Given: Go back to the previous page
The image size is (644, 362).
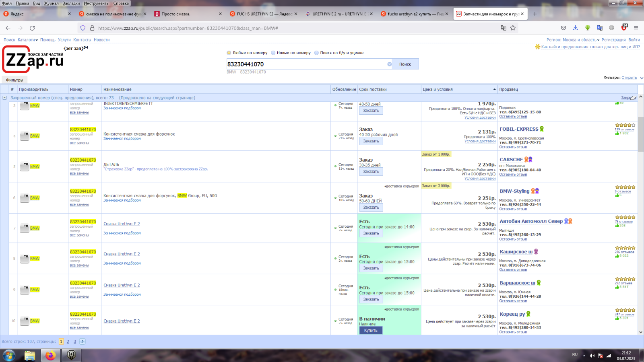Looking at the screenshot, I should click(x=8, y=28).
